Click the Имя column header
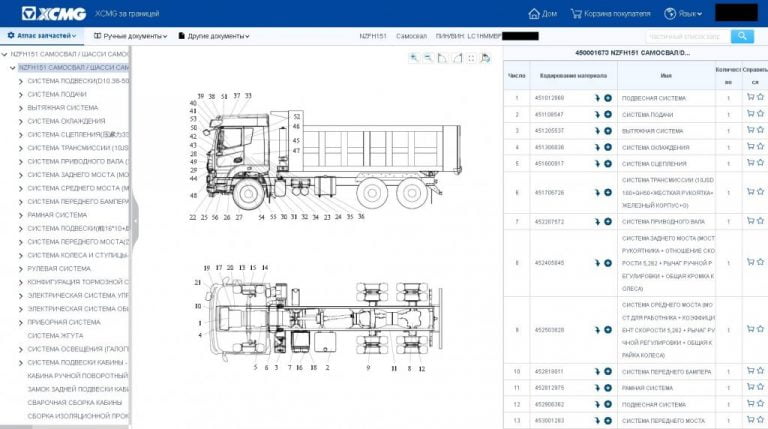This screenshot has height=429, width=768. 666,76
